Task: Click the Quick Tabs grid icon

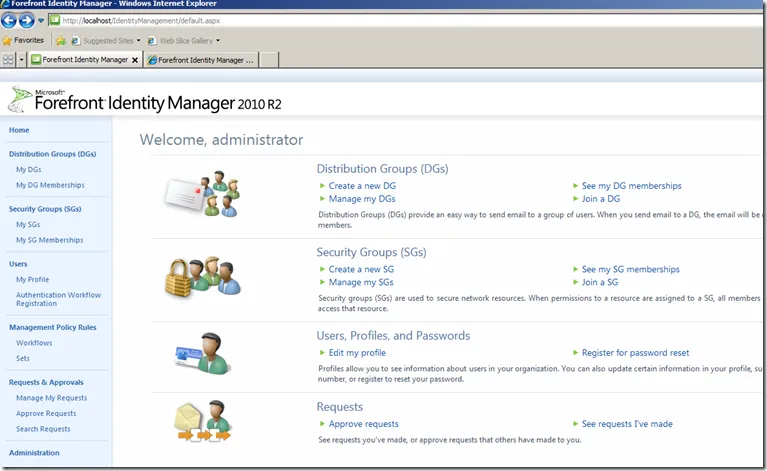Action: (x=8, y=60)
